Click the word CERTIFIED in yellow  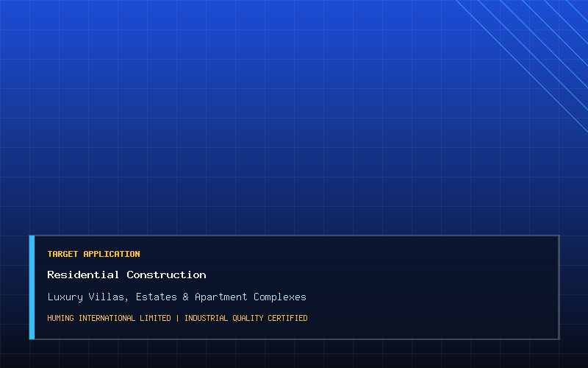(x=287, y=318)
